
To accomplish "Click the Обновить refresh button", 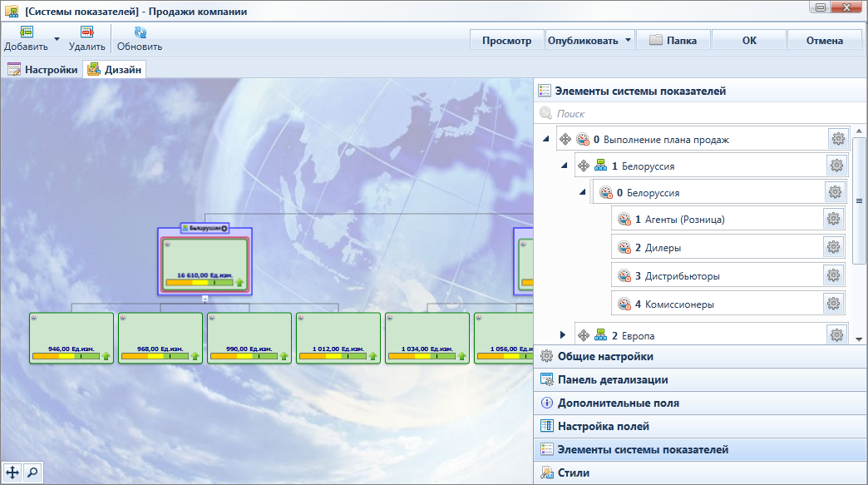I will click(x=140, y=39).
